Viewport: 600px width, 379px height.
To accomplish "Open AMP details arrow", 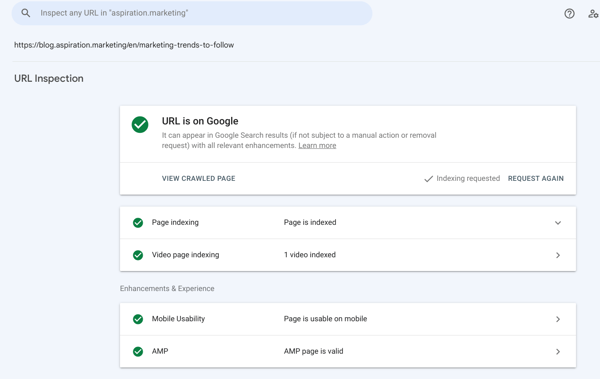I will (558, 352).
